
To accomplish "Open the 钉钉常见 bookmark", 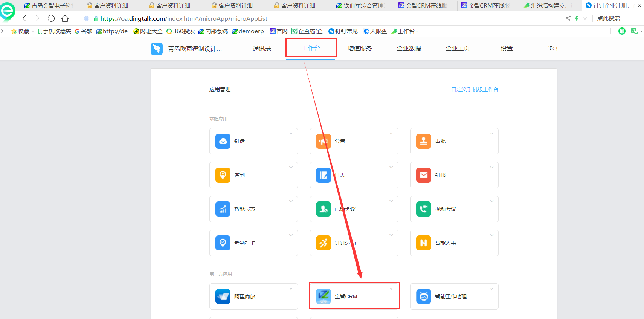I will tap(343, 31).
